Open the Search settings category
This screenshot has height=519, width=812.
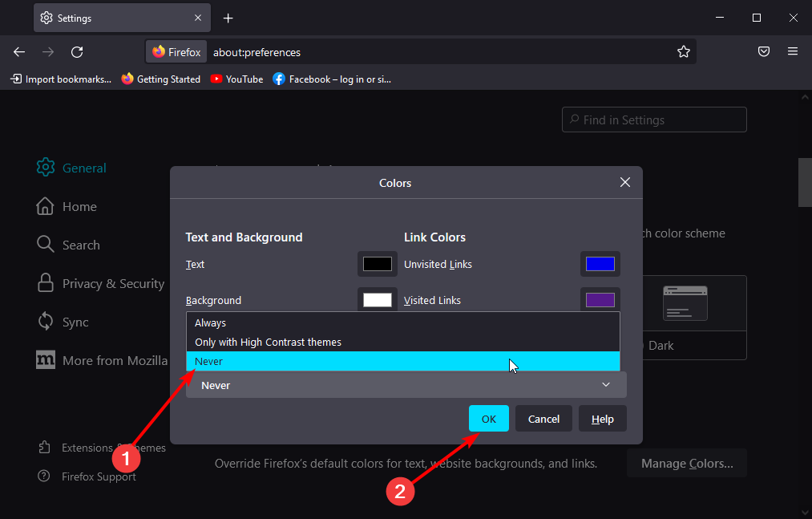[68, 245]
